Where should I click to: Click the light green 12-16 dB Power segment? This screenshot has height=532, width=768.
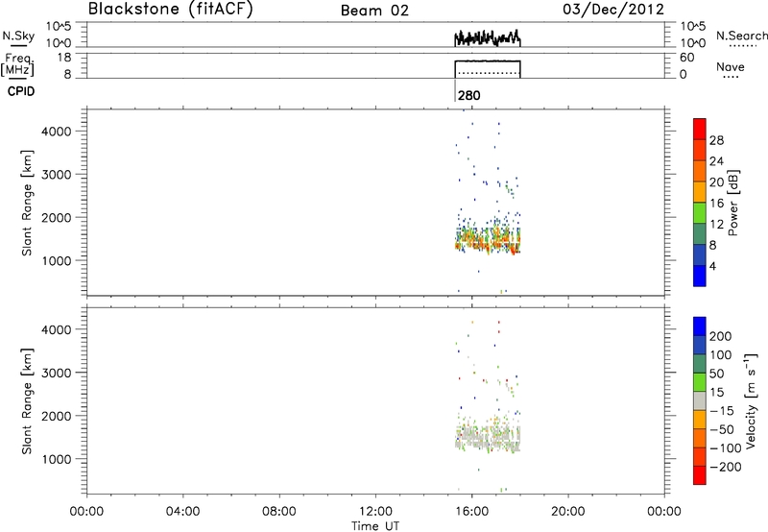[x=700, y=213]
